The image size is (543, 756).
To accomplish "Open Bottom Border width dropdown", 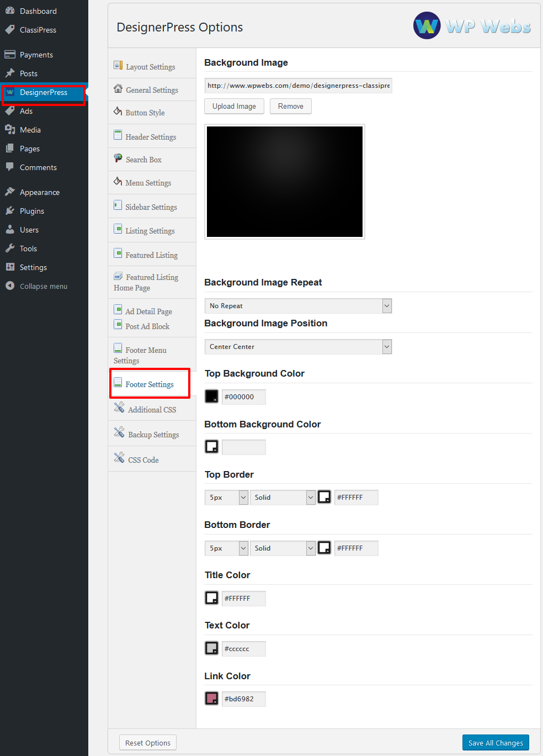I will [226, 548].
